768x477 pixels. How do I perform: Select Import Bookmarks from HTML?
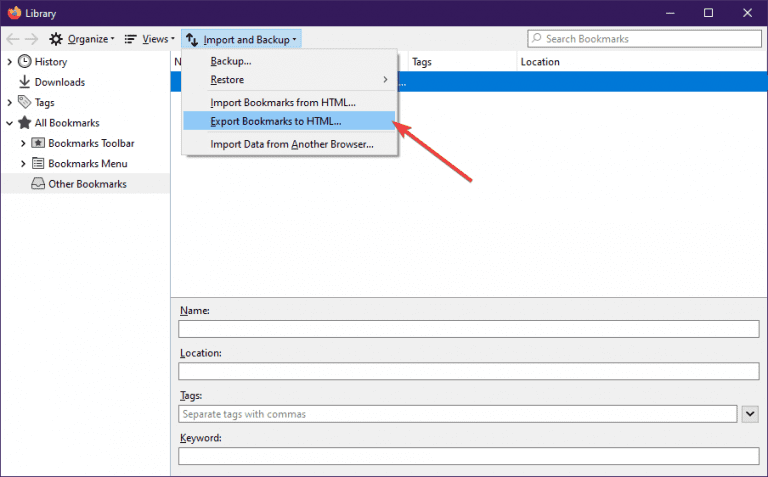(283, 102)
